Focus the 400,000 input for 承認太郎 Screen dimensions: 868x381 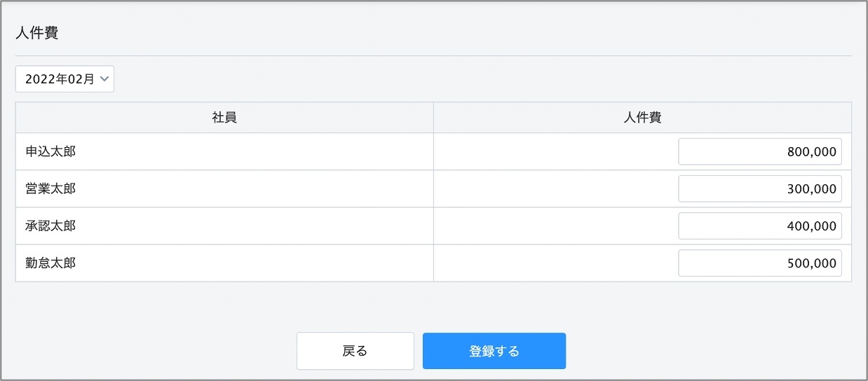pyautogui.click(x=760, y=226)
